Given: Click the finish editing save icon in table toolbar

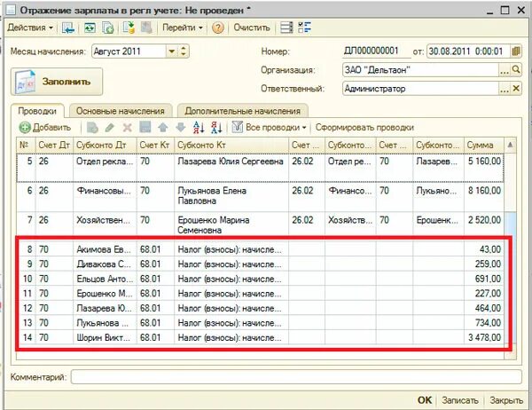Looking at the screenshot, I should click(x=145, y=128).
